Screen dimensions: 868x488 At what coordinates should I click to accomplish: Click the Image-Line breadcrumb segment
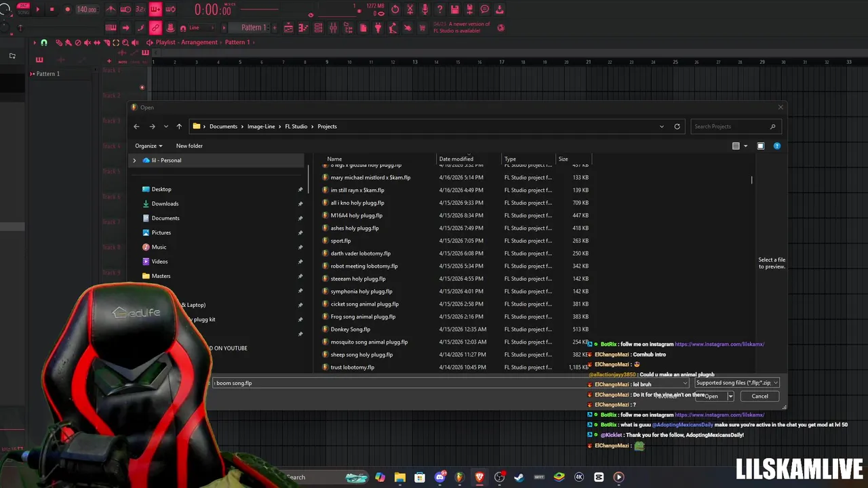(x=261, y=126)
